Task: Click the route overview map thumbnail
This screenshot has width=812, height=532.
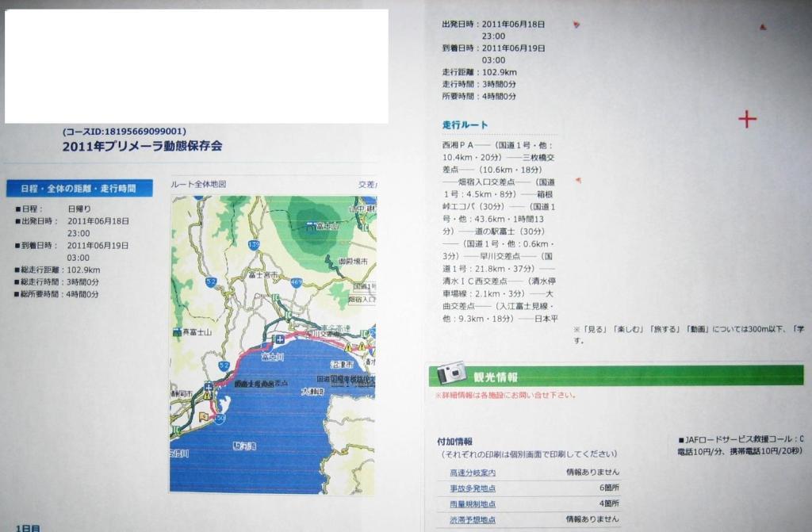Action: pyautogui.click(x=273, y=344)
